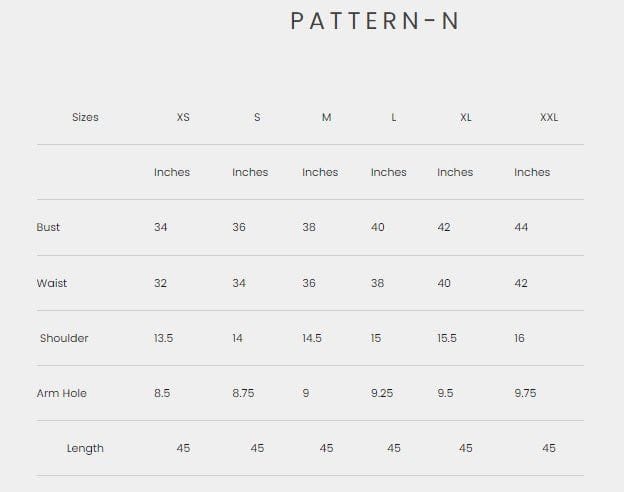This screenshot has width=624, height=492.
Task: Click the XXL bust value 44
Action: click(521, 227)
